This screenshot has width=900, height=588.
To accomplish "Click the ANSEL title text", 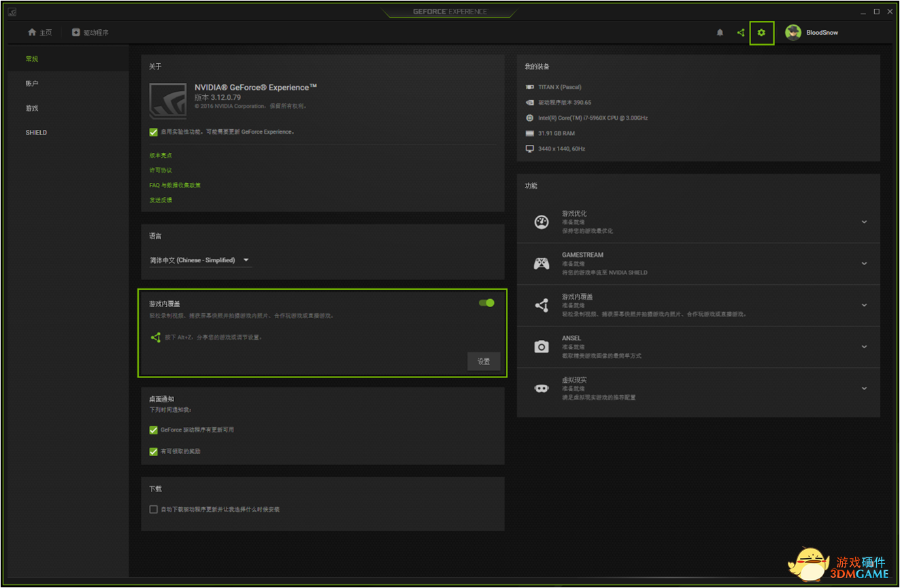I will [x=571, y=338].
